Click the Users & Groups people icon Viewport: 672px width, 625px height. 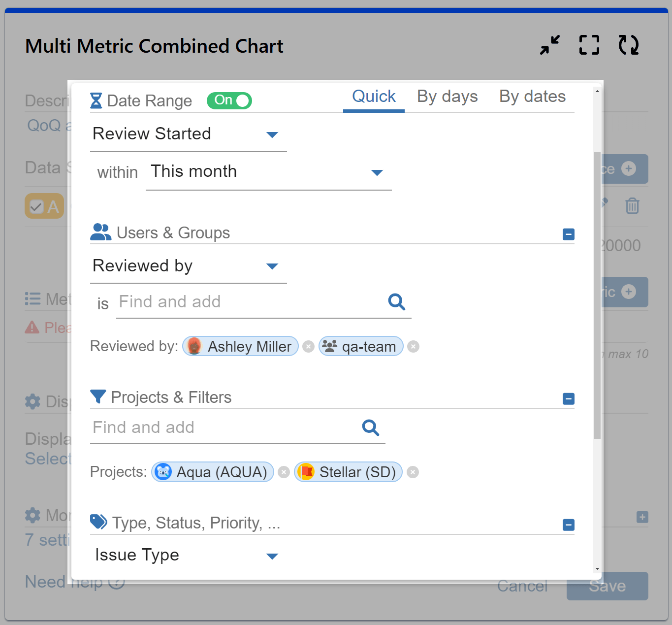tap(100, 232)
